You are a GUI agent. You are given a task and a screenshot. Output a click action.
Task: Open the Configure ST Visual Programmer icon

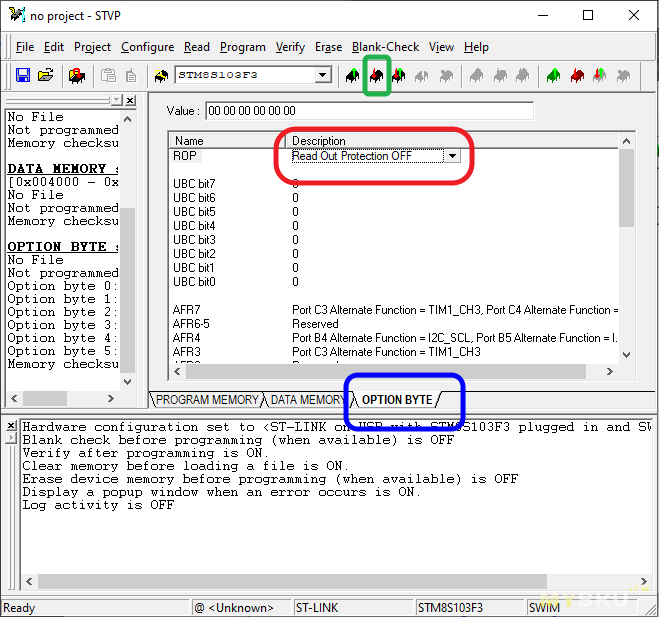[x=76, y=75]
